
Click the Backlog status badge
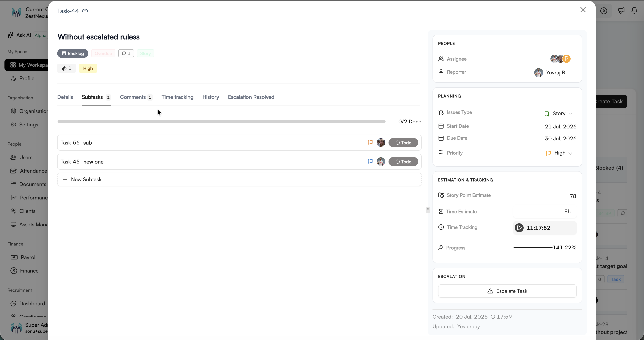[x=73, y=53]
